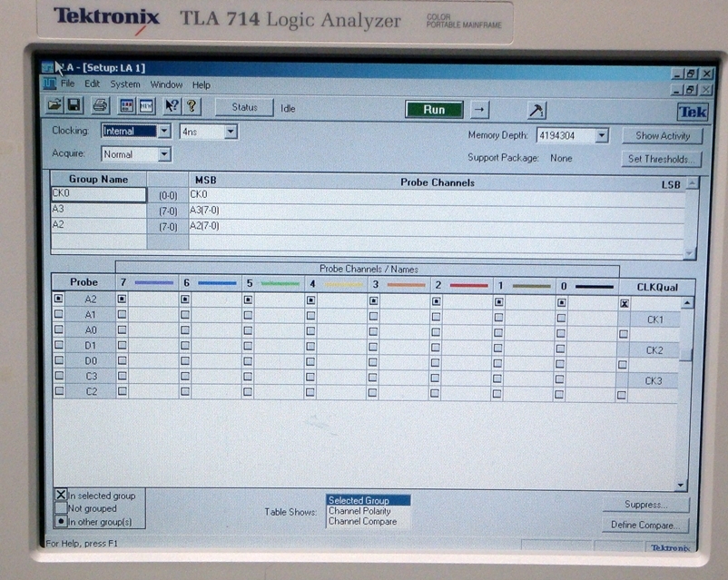Open the File menu

[x=67, y=84]
